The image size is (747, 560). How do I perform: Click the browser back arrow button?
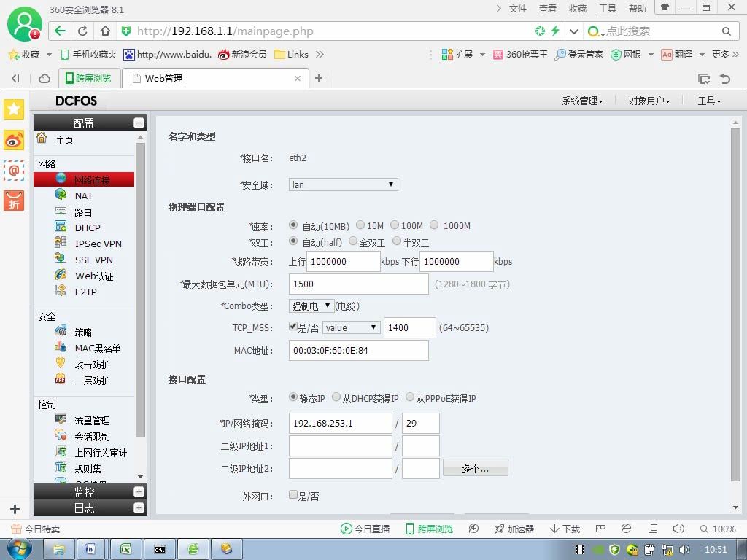tap(60, 31)
